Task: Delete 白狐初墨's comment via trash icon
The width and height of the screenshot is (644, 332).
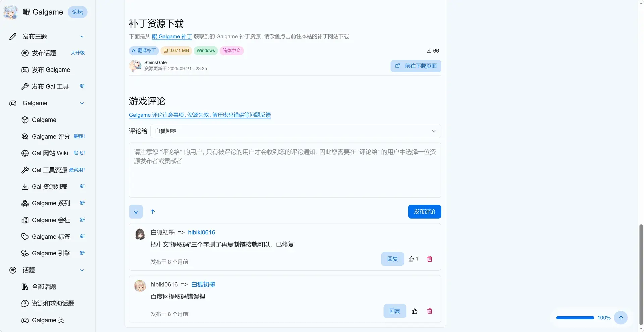Action: point(430,259)
